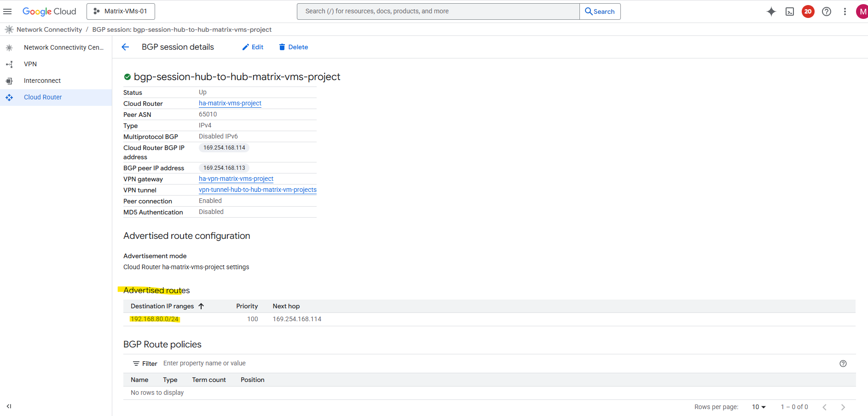Collapse the side navigation panel
868x416 pixels.
point(9,406)
